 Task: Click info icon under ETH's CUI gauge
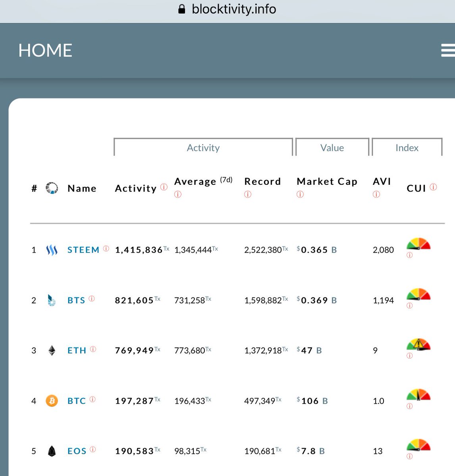tap(410, 356)
